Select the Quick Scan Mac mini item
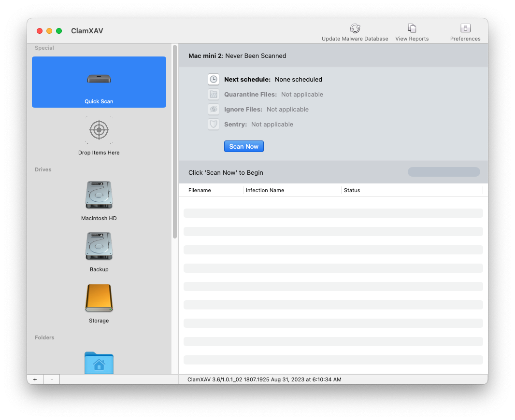 99,82
